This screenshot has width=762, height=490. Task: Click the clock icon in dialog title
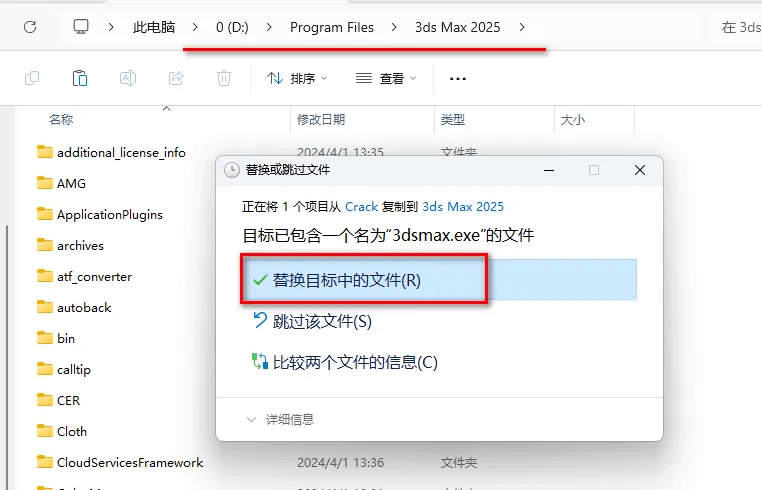[232, 170]
